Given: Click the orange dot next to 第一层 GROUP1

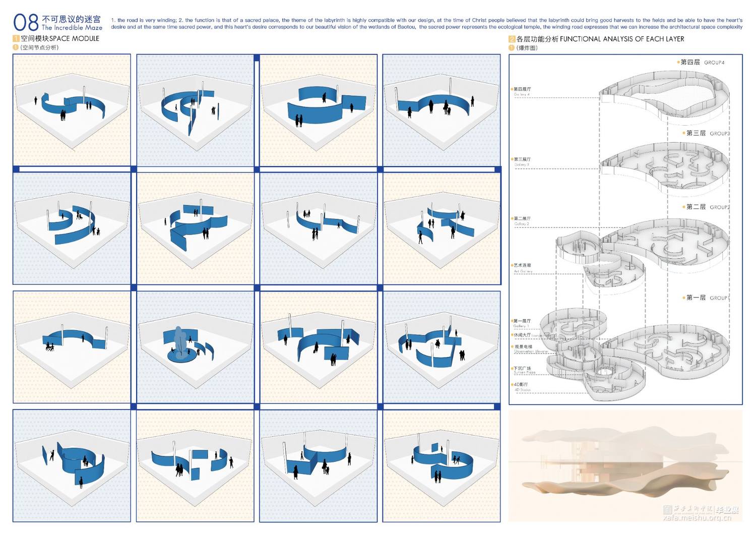Looking at the screenshot, I should [x=683, y=298].
